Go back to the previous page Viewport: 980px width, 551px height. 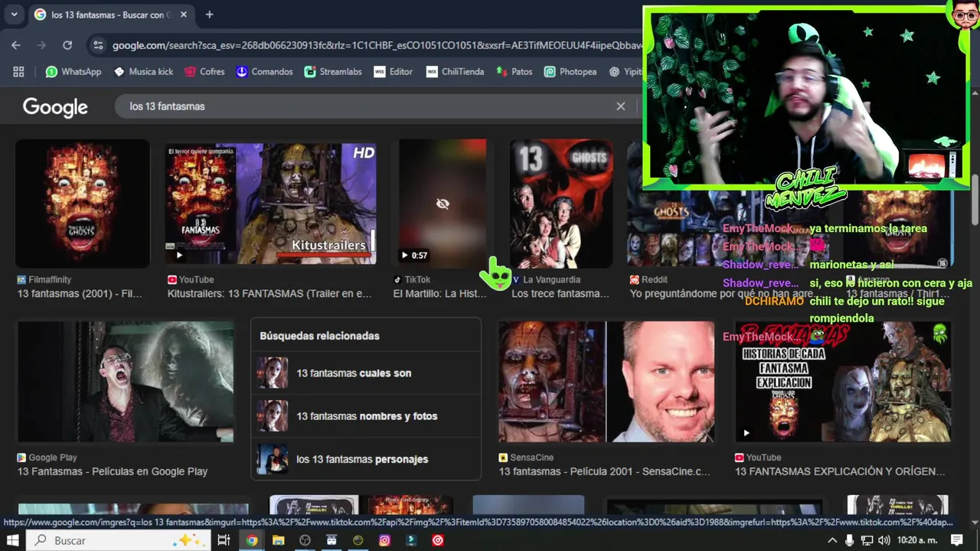tap(16, 45)
